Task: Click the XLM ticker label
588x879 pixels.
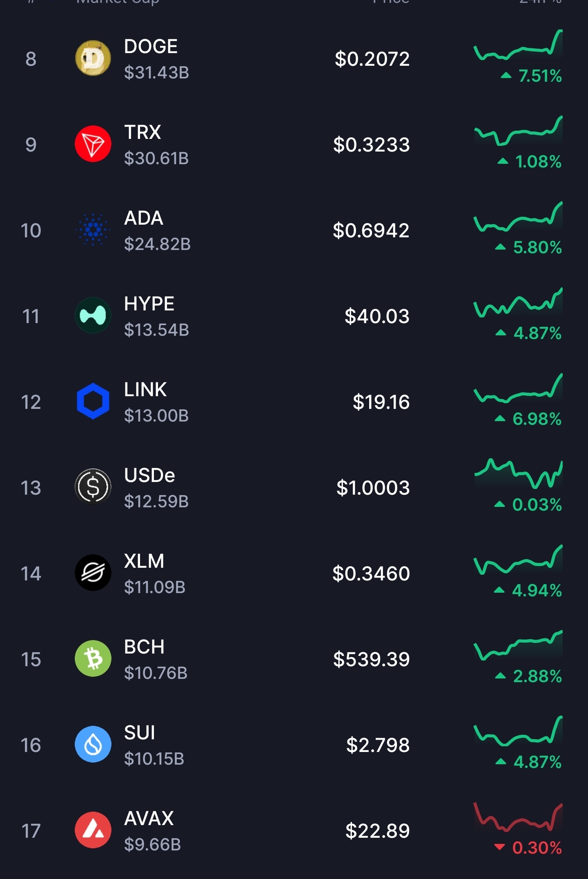Action: 144,561
